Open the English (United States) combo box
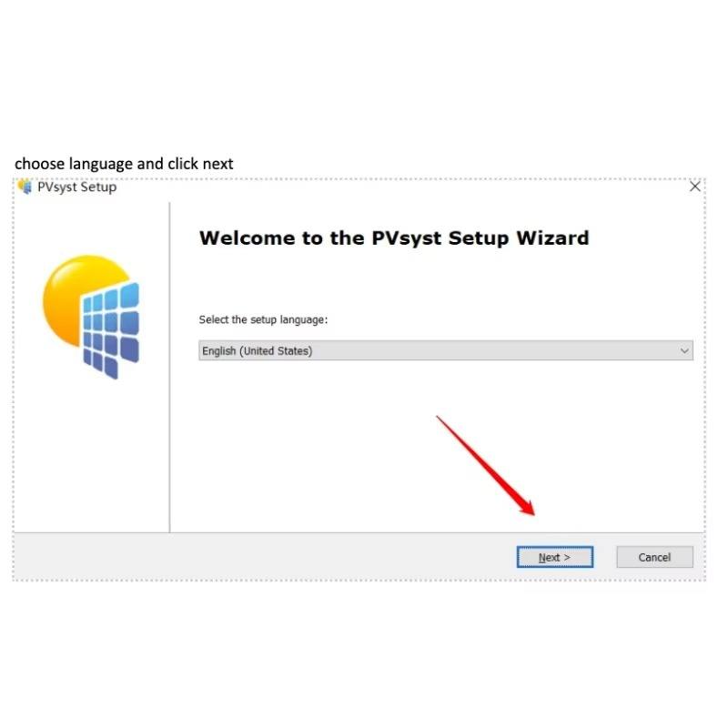 (446, 350)
